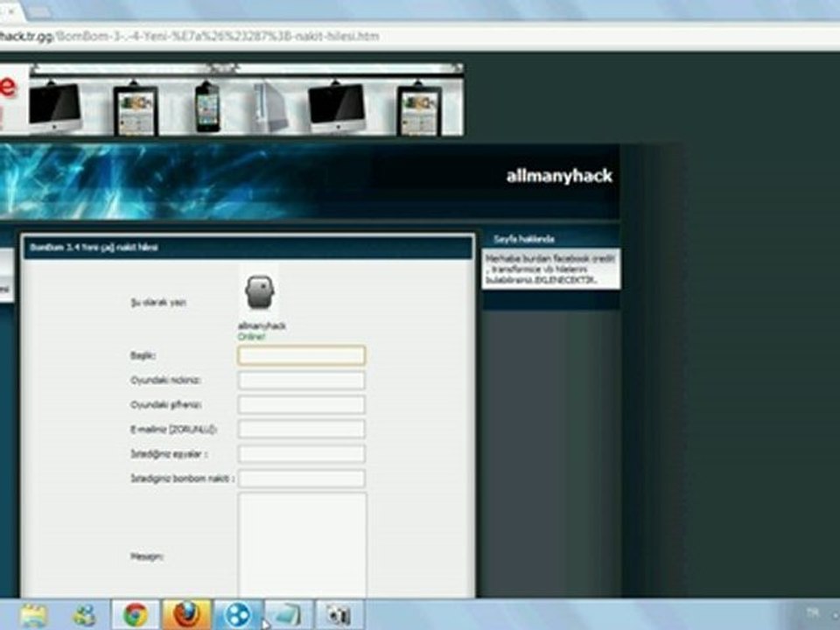Click the TR language indicator in tray
The height and width of the screenshot is (630, 840).
pyautogui.click(x=813, y=612)
